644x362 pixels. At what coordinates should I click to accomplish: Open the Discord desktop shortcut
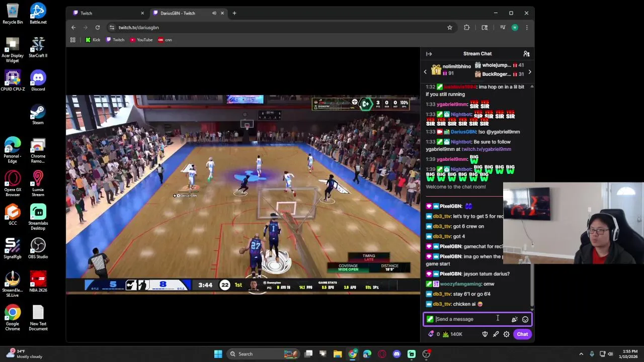click(38, 80)
